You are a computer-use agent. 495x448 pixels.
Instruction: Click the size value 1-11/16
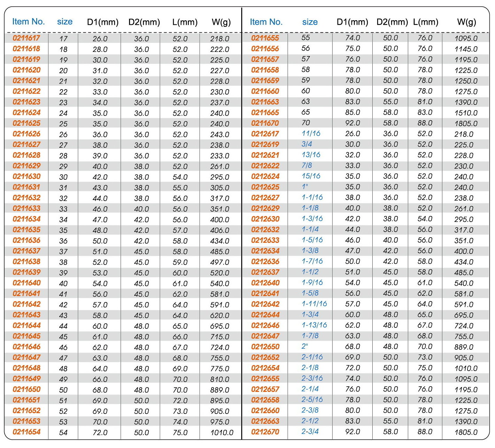(x=314, y=304)
